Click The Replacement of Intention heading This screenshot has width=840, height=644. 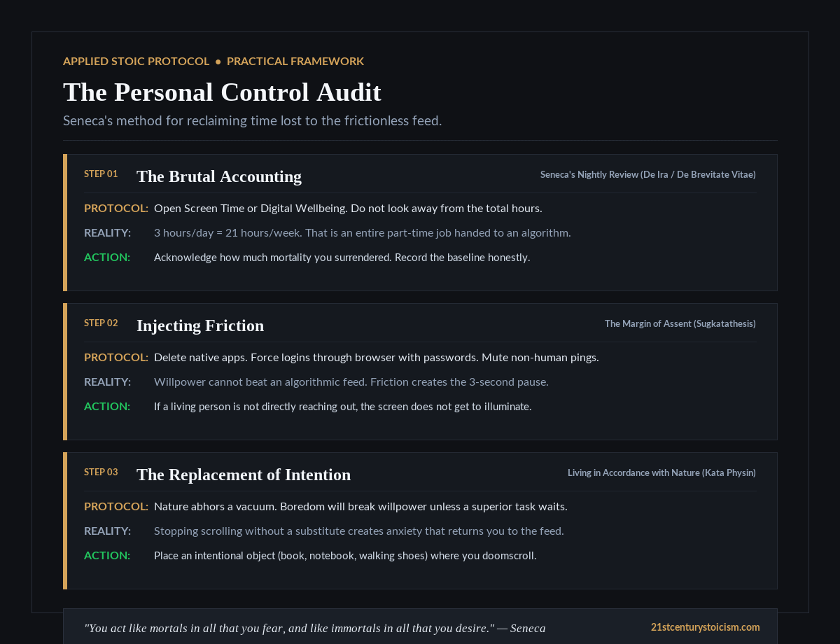point(244,475)
